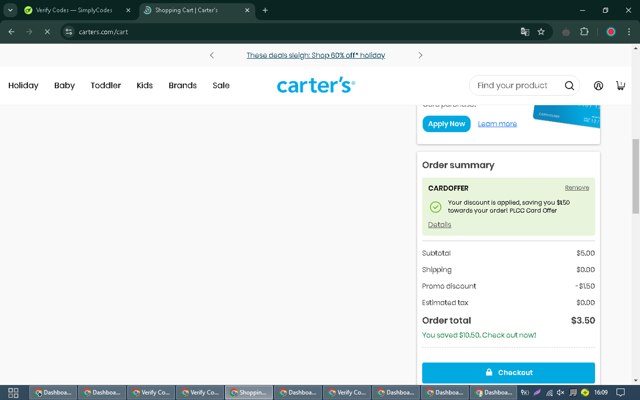Image resolution: width=640 pixels, height=400 pixels.
Task: Click the Order summary heading
Action: pyautogui.click(x=458, y=165)
